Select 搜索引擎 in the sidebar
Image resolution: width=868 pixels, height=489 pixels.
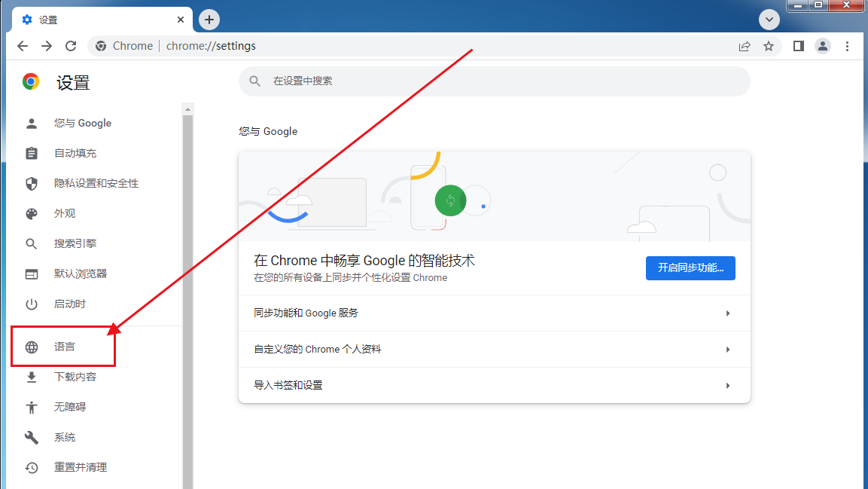coord(75,243)
